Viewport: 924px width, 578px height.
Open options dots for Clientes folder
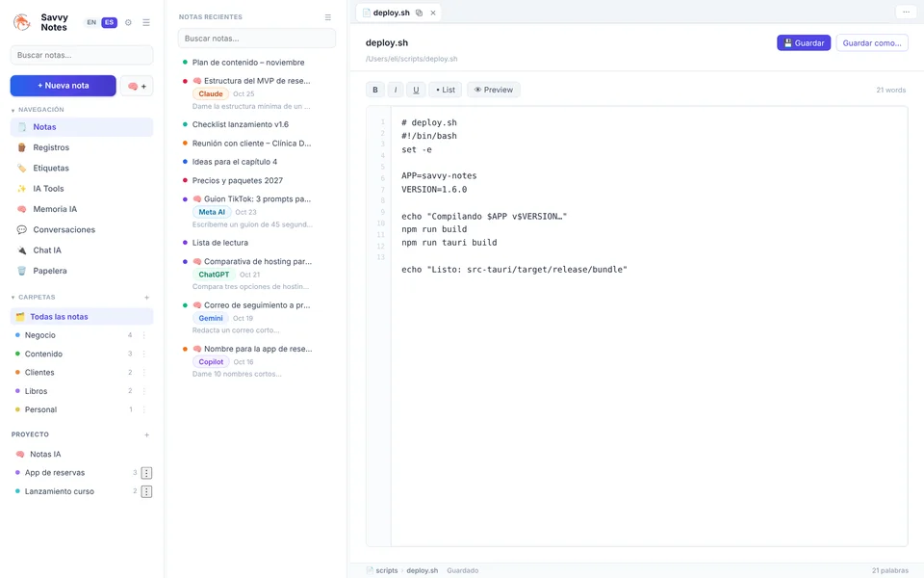143,372
